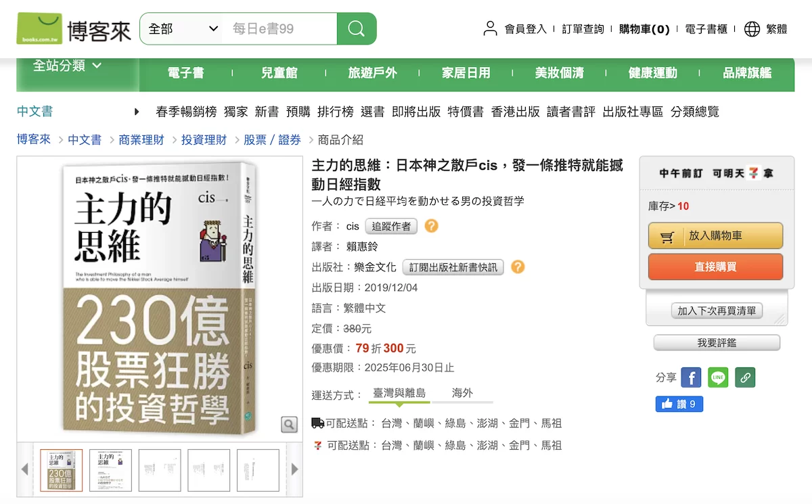Open the 健康運動 category tab

coord(652,72)
